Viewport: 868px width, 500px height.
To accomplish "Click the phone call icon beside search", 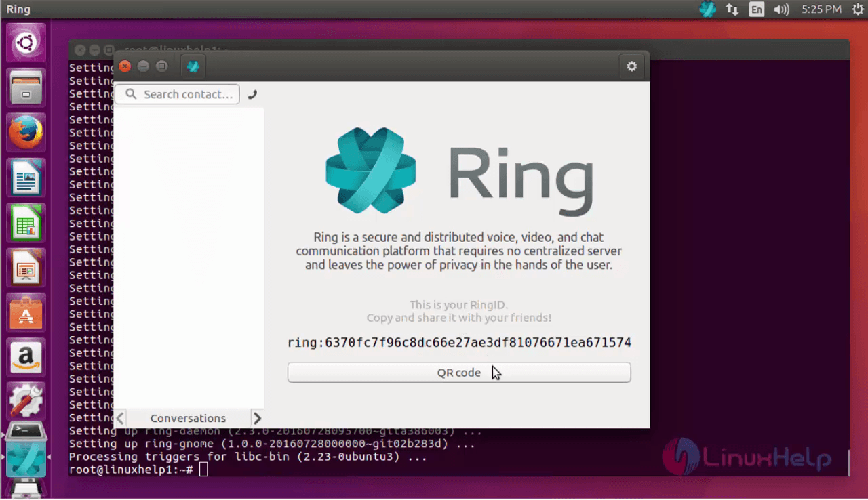I will point(252,95).
